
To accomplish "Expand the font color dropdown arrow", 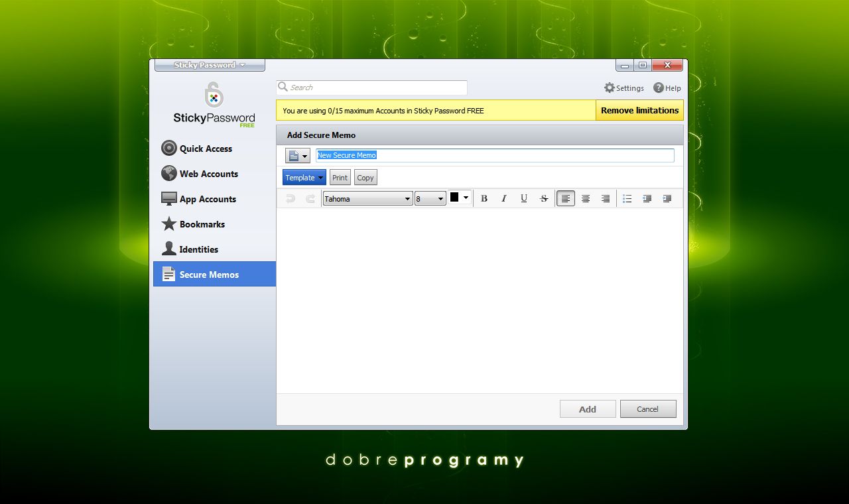I will (x=466, y=198).
